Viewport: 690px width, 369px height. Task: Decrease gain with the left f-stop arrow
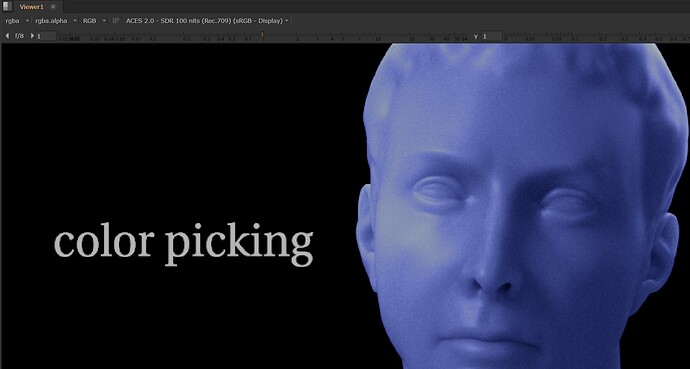(7, 36)
